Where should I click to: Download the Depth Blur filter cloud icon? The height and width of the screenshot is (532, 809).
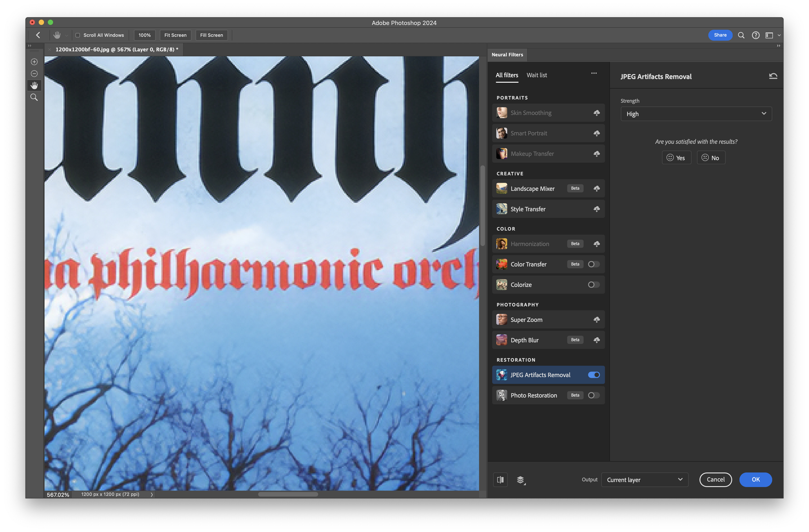(x=597, y=340)
